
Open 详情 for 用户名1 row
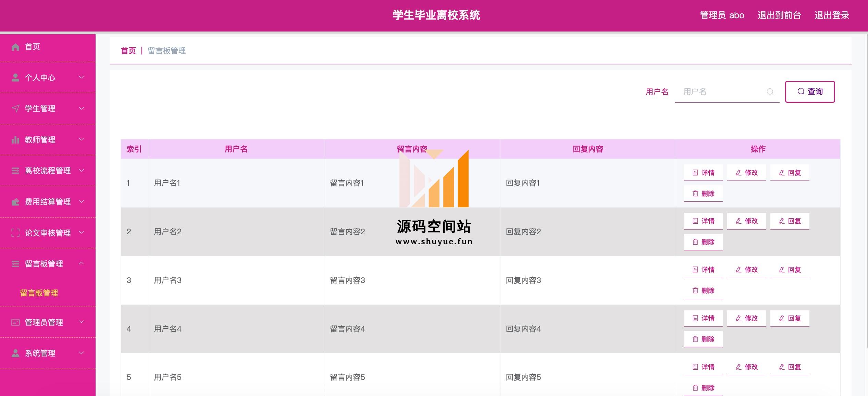(703, 173)
